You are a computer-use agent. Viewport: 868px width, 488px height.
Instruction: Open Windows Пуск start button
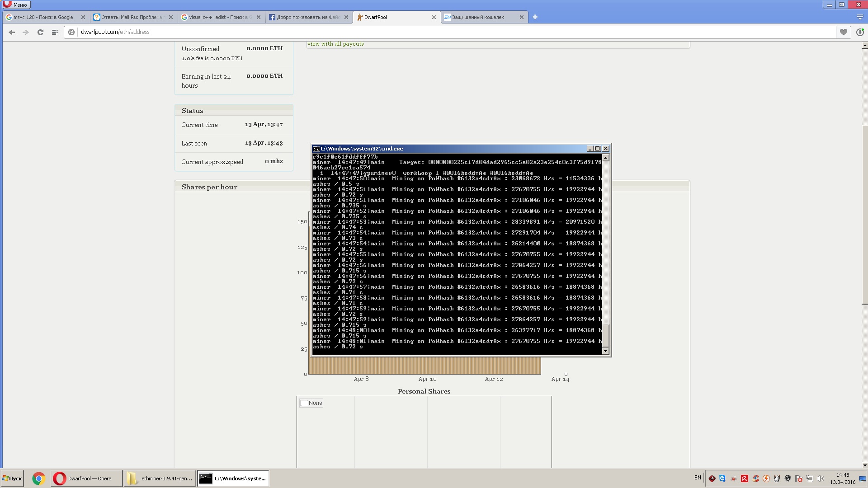click(12, 479)
